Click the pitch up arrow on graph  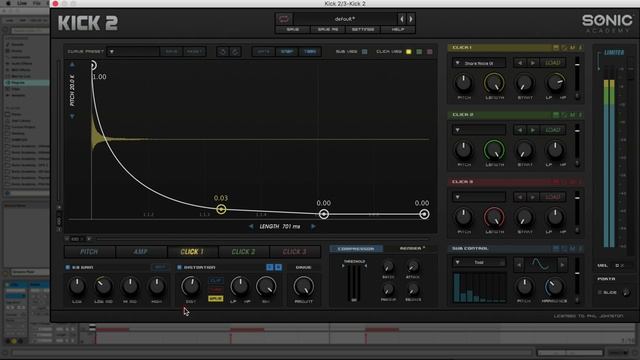tap(72, 64)
